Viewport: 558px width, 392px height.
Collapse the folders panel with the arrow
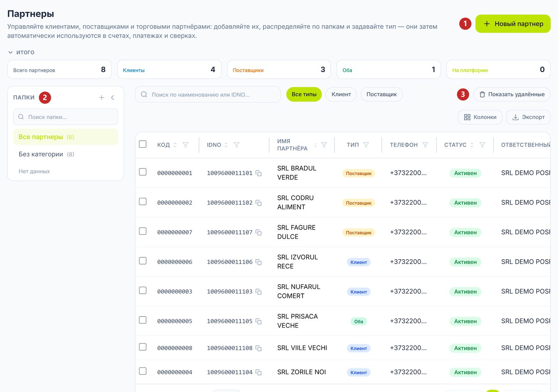(x=112, y=97)
